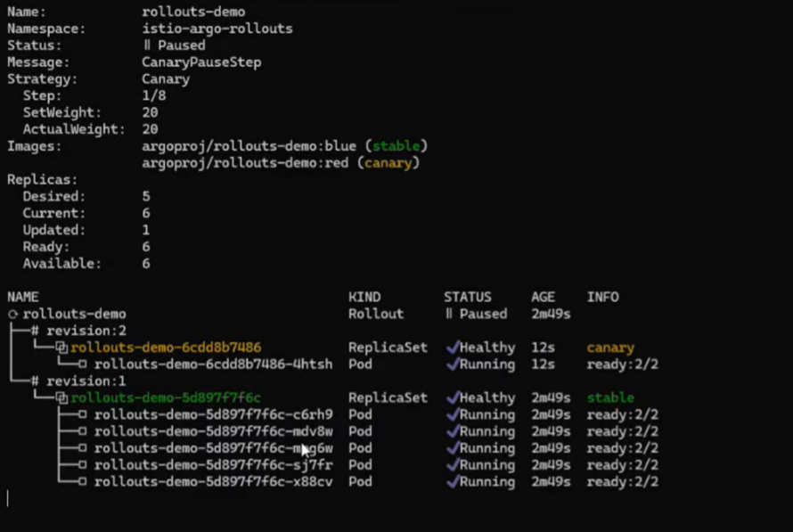The height and width of the screenshot is (532, 793).
Task: Click the Current replicas value 6
Action: click(145, 213)
